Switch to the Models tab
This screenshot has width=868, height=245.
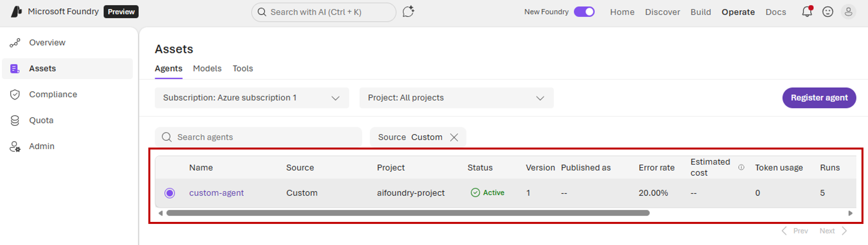(x=207, y=68)
